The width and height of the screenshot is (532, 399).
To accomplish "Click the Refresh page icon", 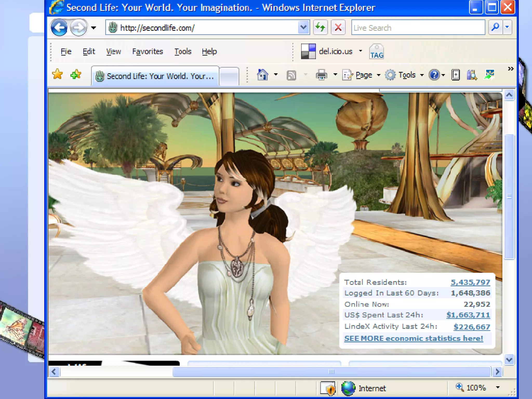I will [x=320, y=27].
